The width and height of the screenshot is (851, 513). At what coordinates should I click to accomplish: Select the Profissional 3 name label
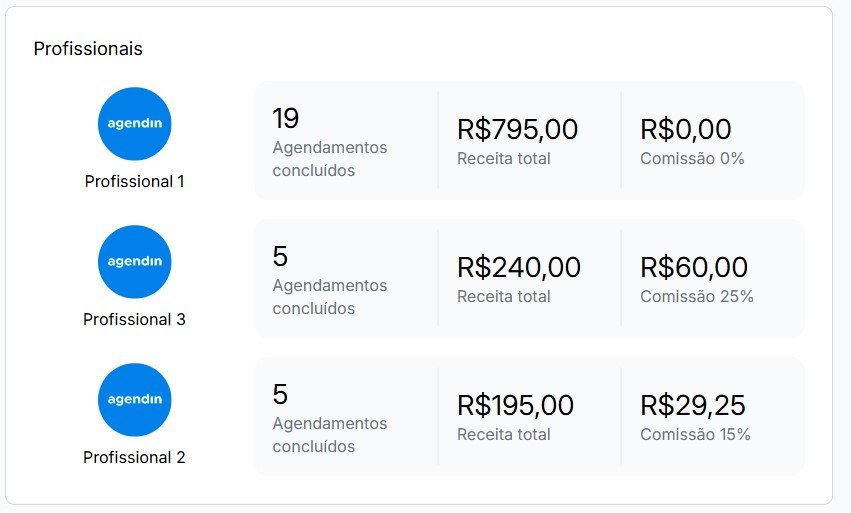point(134,320)
